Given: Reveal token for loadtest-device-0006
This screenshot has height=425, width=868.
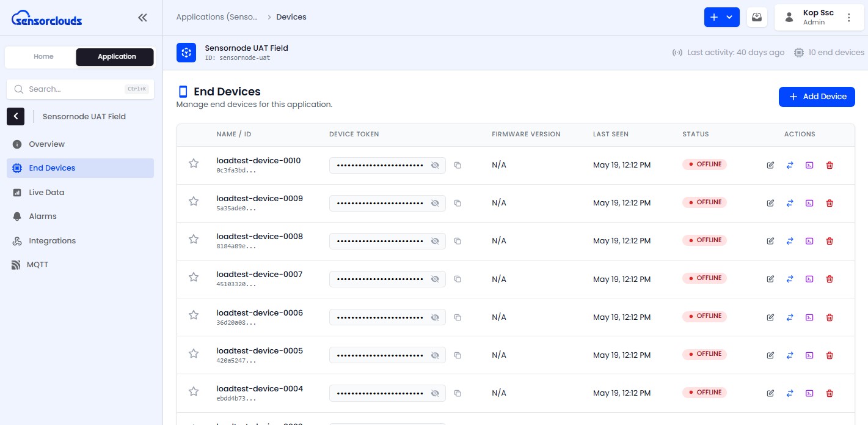Looking at the screenshot, I should pyautogui.click(x=435, y=317).
